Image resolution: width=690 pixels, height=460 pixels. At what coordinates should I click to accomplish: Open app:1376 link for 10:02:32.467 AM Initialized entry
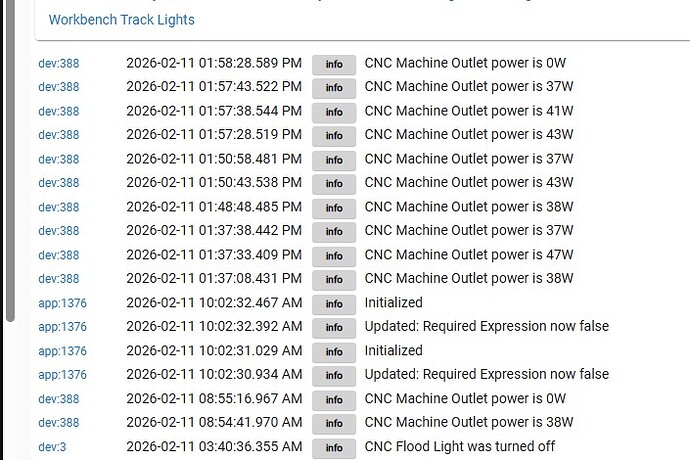[x=62, y=303]
